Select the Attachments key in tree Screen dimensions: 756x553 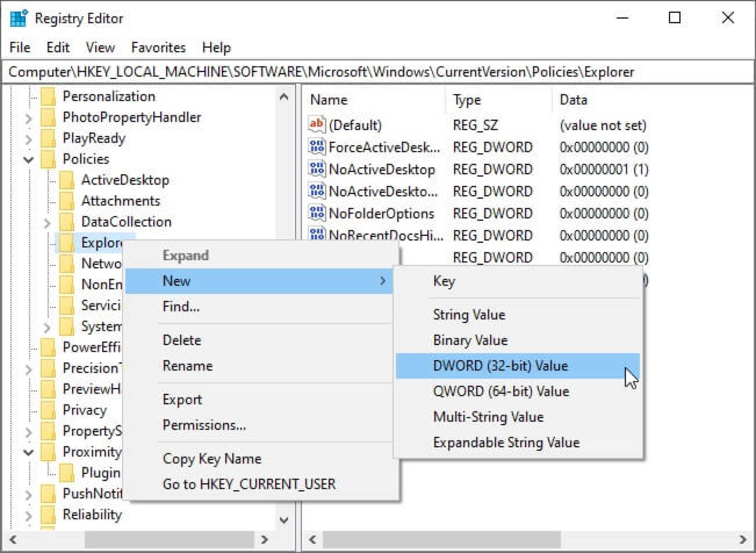click(x=120, y=201)
